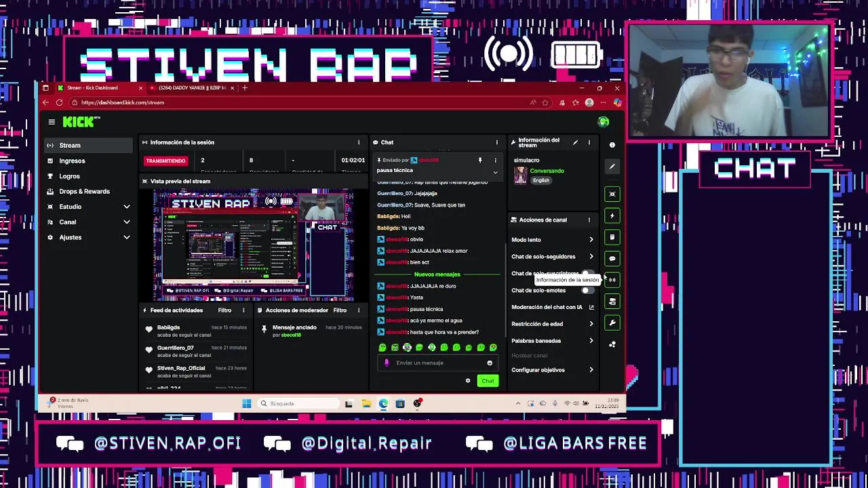Open Información del stream three-dot menu
Screen dimensions: 868x488
point(589,142)
